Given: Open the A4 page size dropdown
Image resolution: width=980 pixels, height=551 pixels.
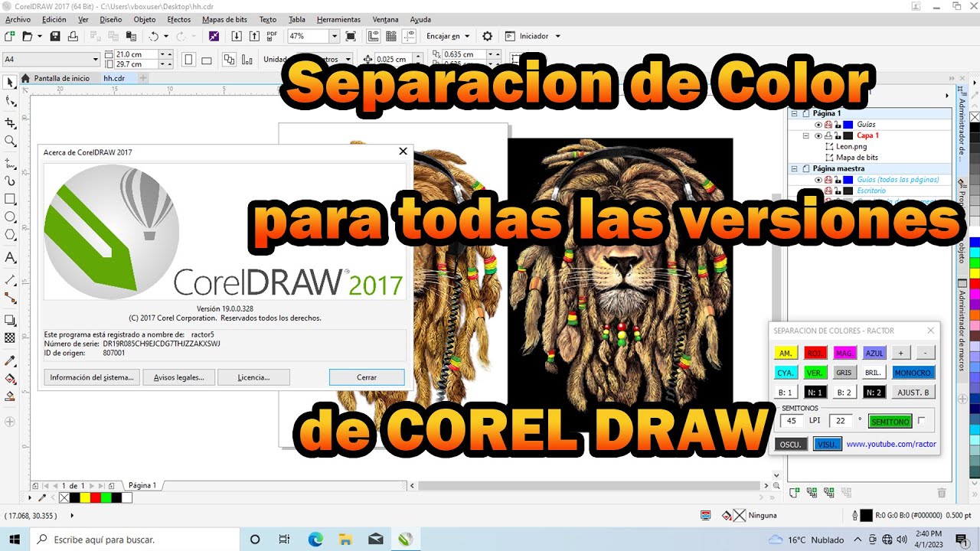Looking at the screenshot, I should (x=96, y=59).
